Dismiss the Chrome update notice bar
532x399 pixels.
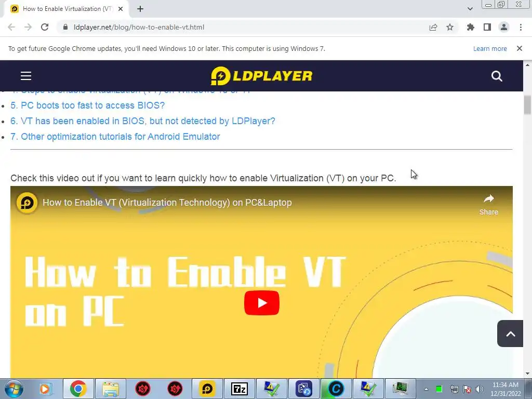click(520, 48)
